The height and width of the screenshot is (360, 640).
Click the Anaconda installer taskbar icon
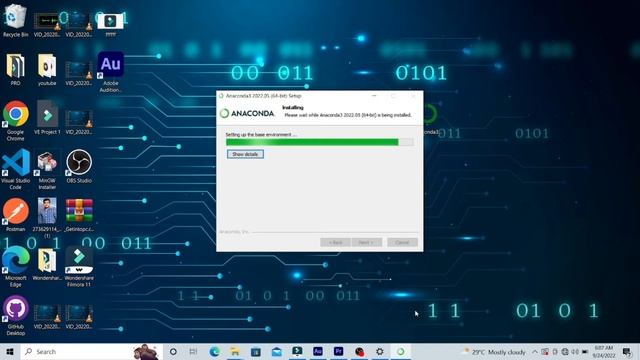click(x=401, y=351)
